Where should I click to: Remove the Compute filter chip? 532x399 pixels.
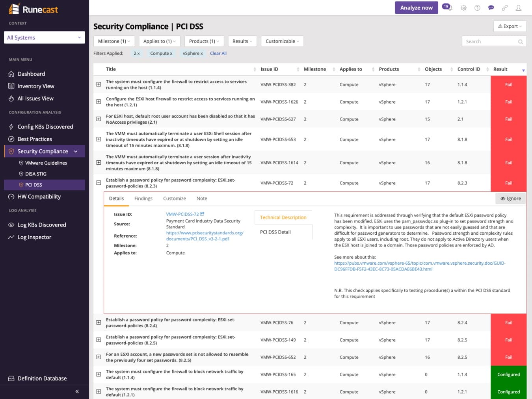pos(161,53)
